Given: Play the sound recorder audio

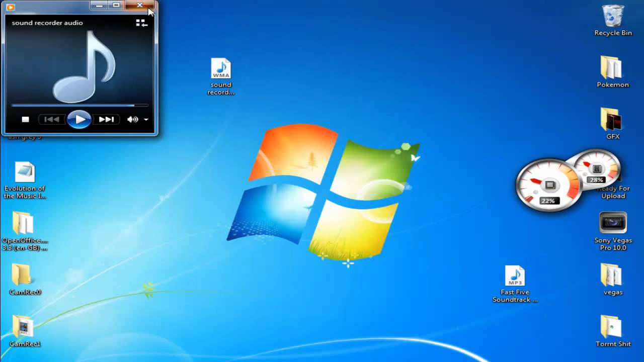Looking at the screenshot, I should click(x=79, y=120).
